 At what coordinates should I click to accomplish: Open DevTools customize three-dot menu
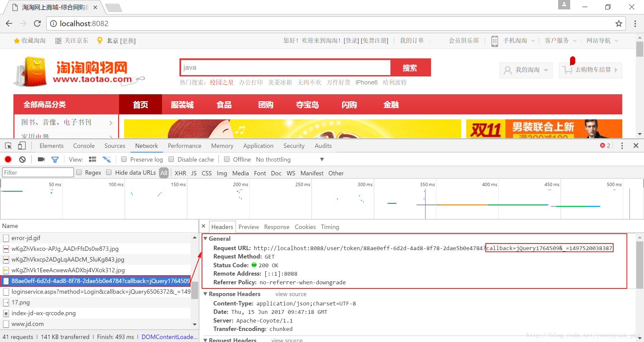(622, 146)
